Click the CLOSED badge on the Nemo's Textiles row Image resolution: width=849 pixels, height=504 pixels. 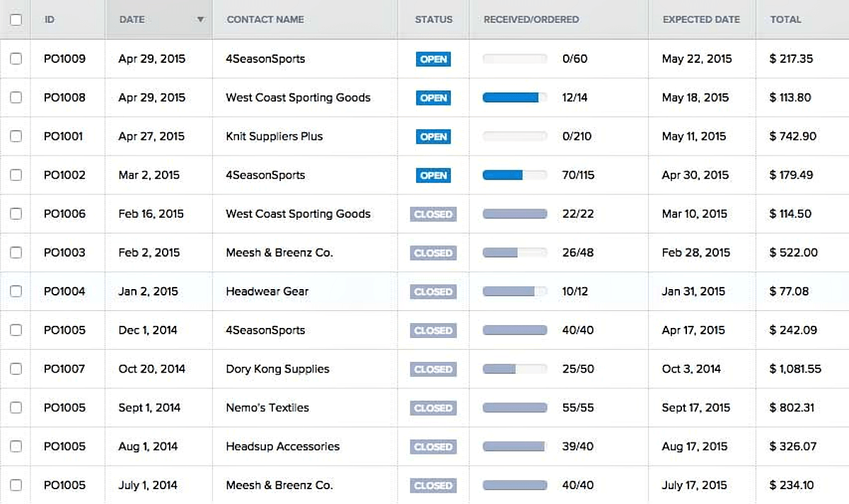coord(433,408)
